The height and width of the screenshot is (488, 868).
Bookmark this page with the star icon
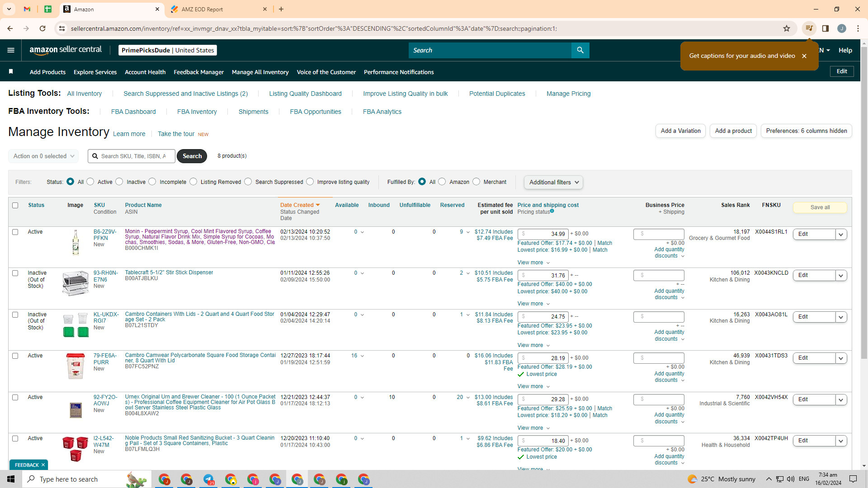pos(787,28)
